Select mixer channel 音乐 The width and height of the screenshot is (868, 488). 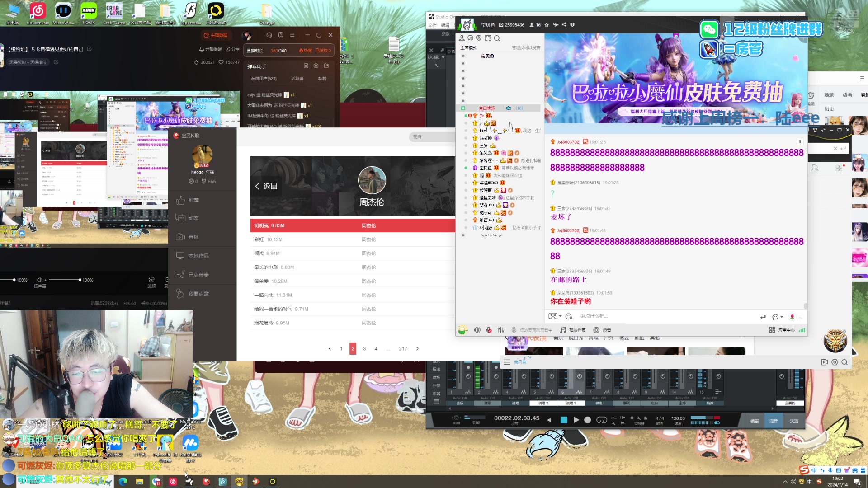click(460, 403)
